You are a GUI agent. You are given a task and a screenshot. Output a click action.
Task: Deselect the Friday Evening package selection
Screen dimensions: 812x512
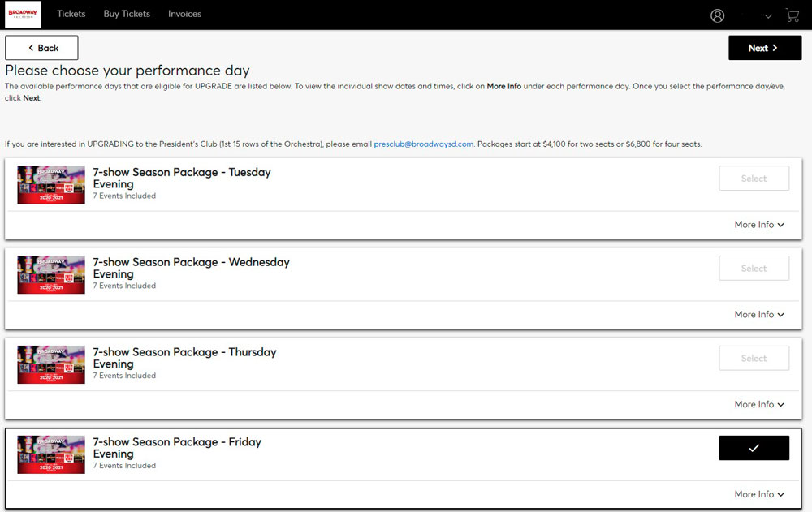click(x=754, y=447)
